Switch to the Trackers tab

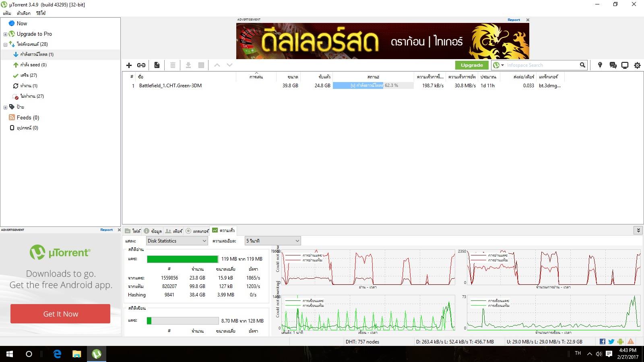click(x=197, y=231)
